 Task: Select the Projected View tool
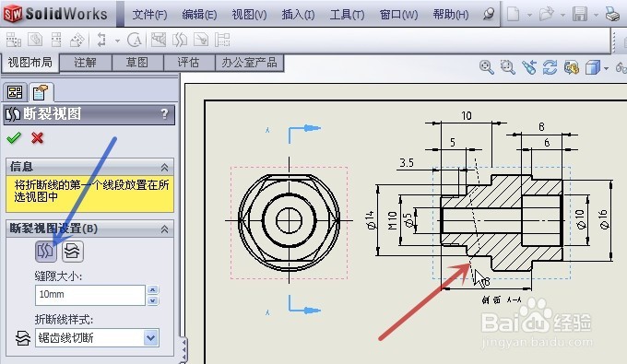[x=56, y=40]
